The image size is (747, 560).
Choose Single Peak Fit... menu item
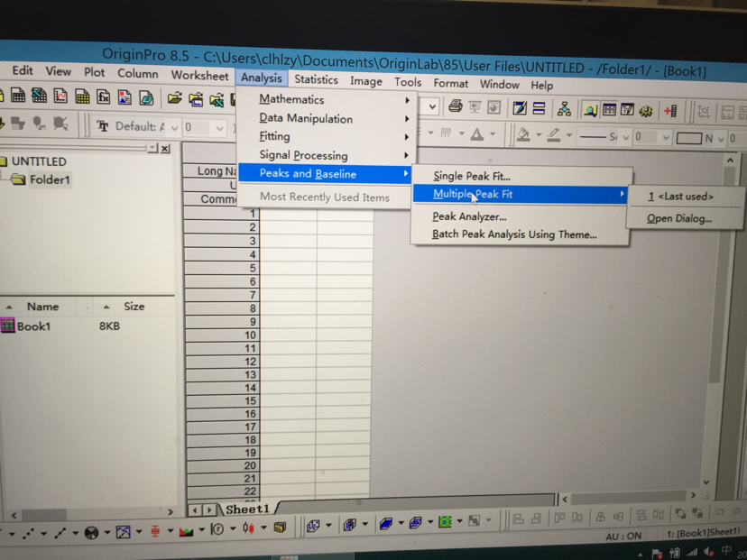[472, 176]
